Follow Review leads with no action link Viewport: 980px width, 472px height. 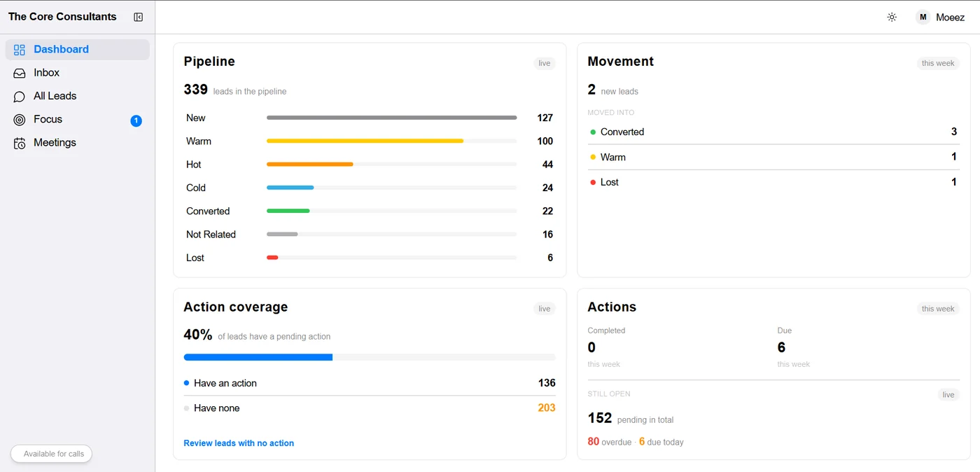pos(239,443)
